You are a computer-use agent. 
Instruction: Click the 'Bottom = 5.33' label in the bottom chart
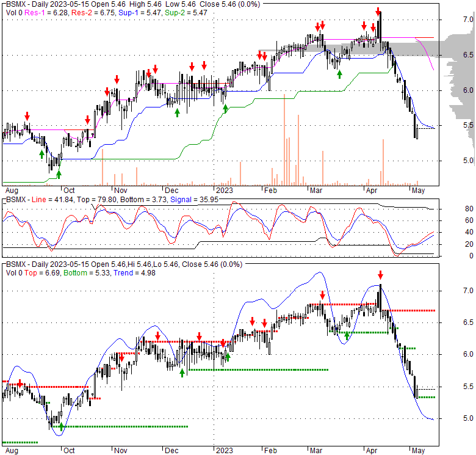(87, 273)
